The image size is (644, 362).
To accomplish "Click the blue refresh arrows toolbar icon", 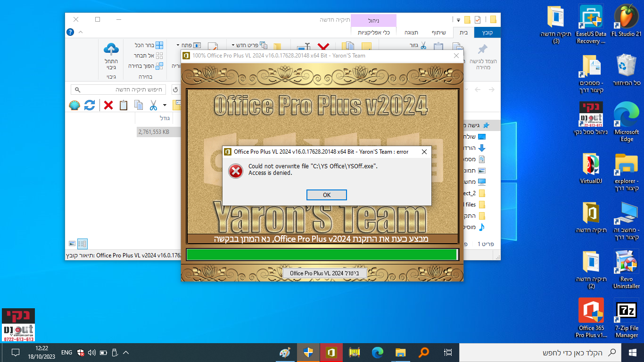I will tap(90, 105).
